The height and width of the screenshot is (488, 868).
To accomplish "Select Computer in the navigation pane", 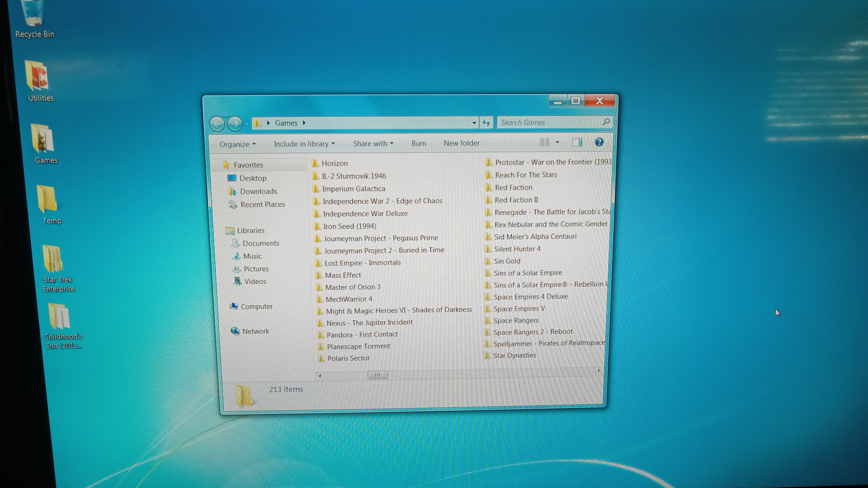I will [256, 307].
